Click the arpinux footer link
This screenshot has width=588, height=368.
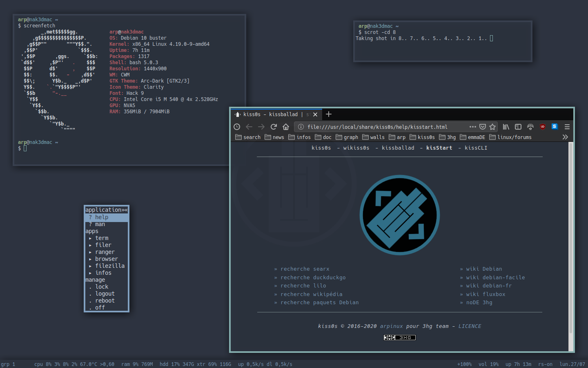(391, 326)
